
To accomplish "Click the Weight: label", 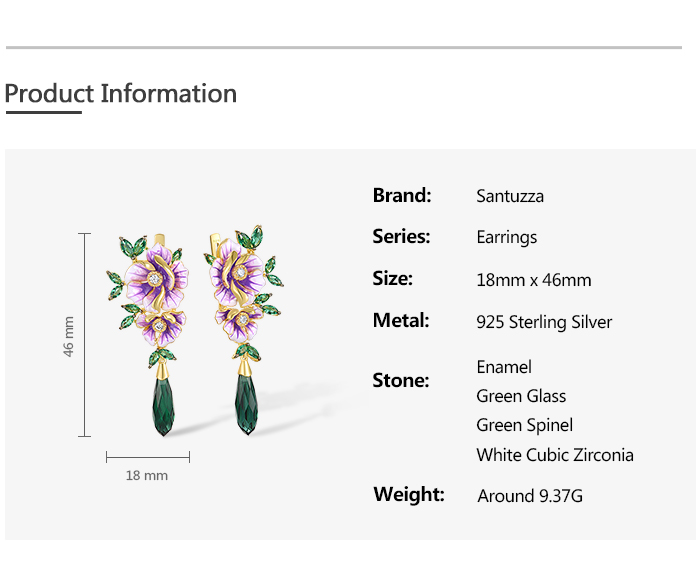I will [409, 494].
